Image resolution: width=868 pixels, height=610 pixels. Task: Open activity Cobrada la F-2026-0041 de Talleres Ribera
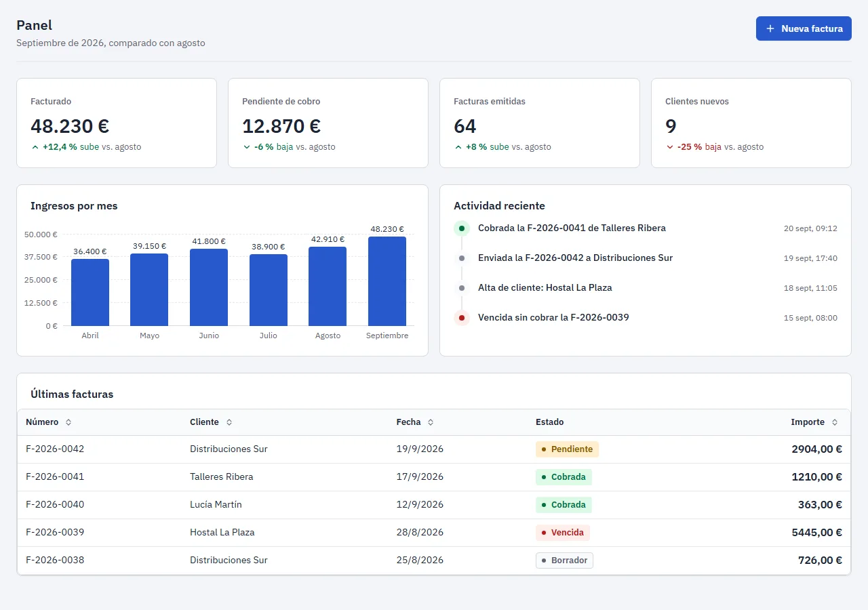[x=572, y=228]
